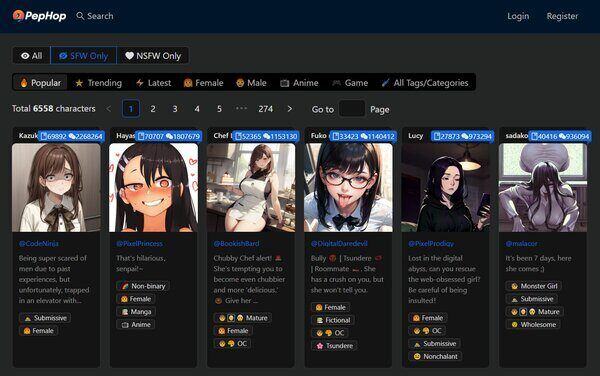
Task: Open creator @PixelPrincess profile
Action: 139,244
